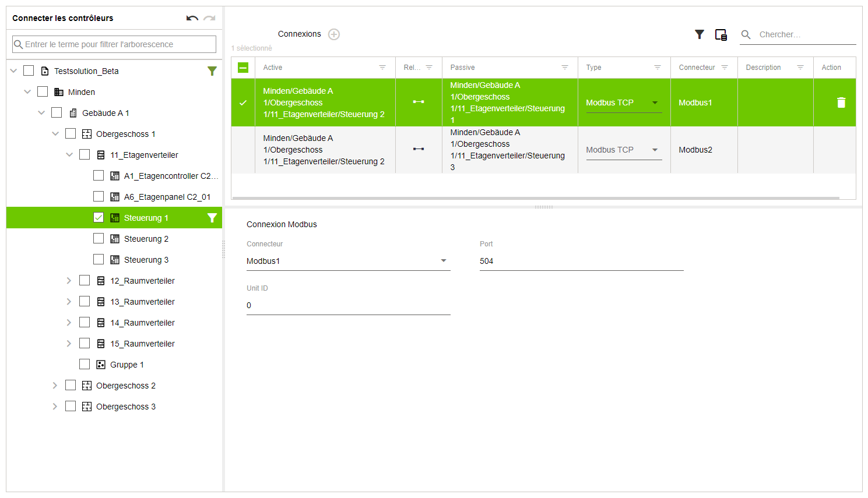Collapse the 11_Etagenverteiler tree node

(x=69, y=155)
